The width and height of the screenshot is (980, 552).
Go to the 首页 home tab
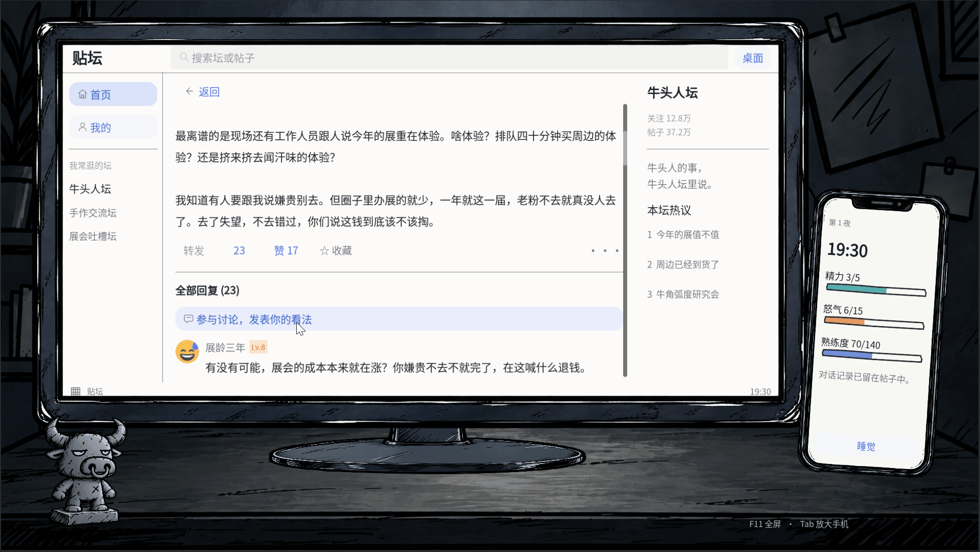click(x=113, y=94)
